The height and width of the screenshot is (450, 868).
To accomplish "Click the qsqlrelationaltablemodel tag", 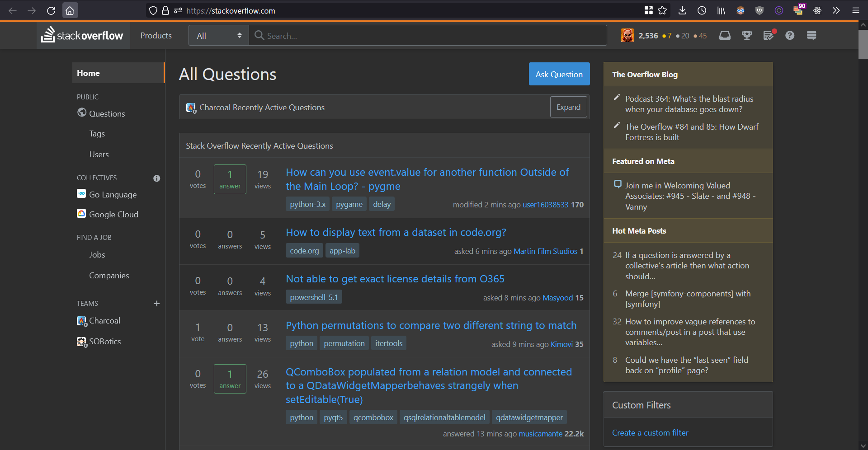I will coord(444,417).
